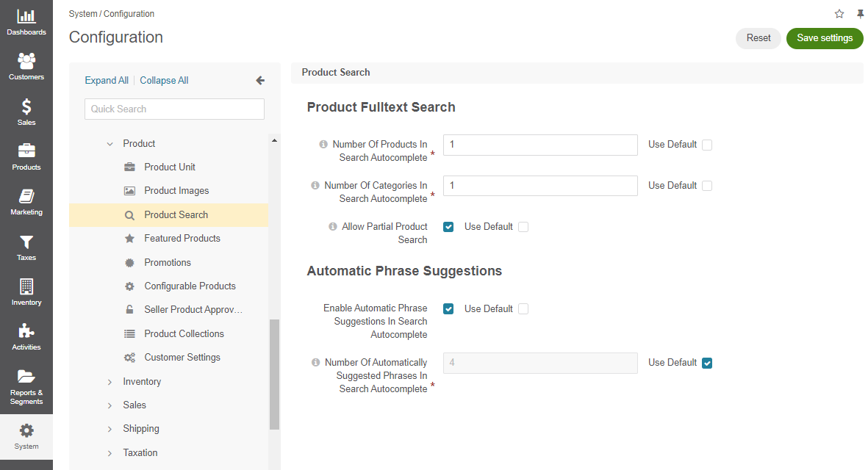
Task: Open Product Collections settings
Action: (184, 334)
